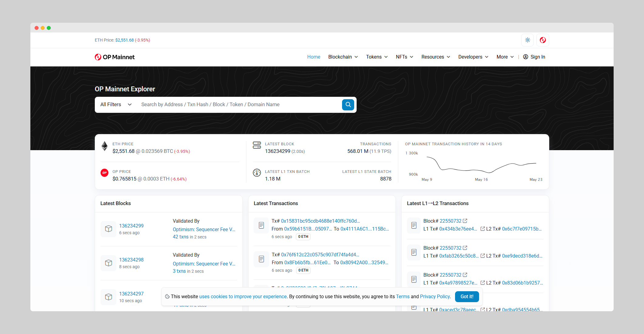644x334 pixels.
Task: Click document icon for Tx 0x15831bc95c...
Action: 261,225
